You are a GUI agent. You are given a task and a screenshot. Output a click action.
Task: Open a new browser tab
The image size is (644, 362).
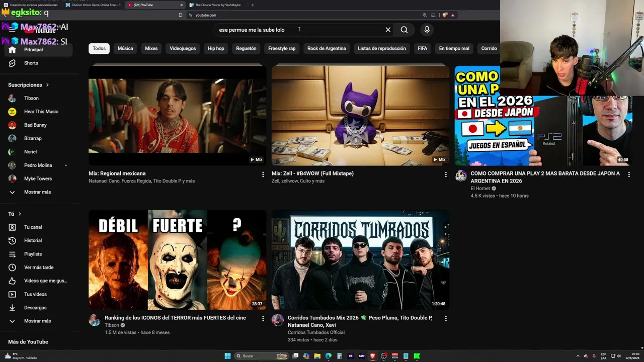[x=253, y=5]
